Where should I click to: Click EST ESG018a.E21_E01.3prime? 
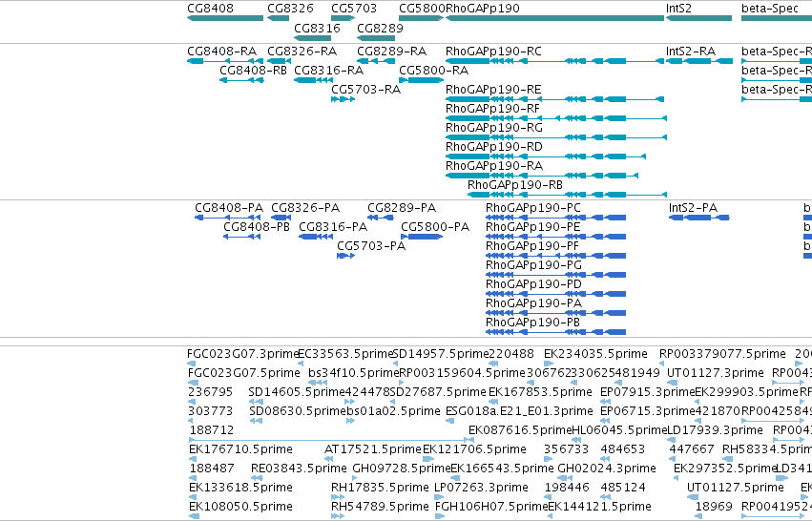coord(450,422)
